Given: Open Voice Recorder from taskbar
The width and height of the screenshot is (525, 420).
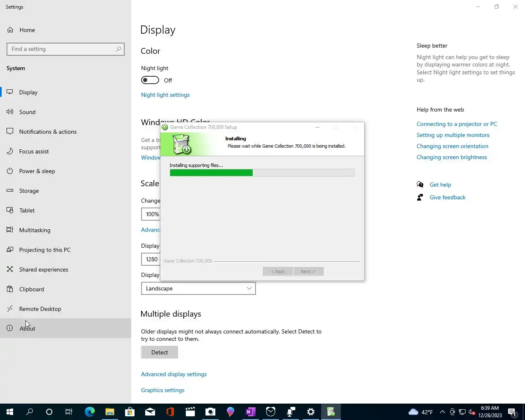Looking at the screenshot, I should (291, 412).
